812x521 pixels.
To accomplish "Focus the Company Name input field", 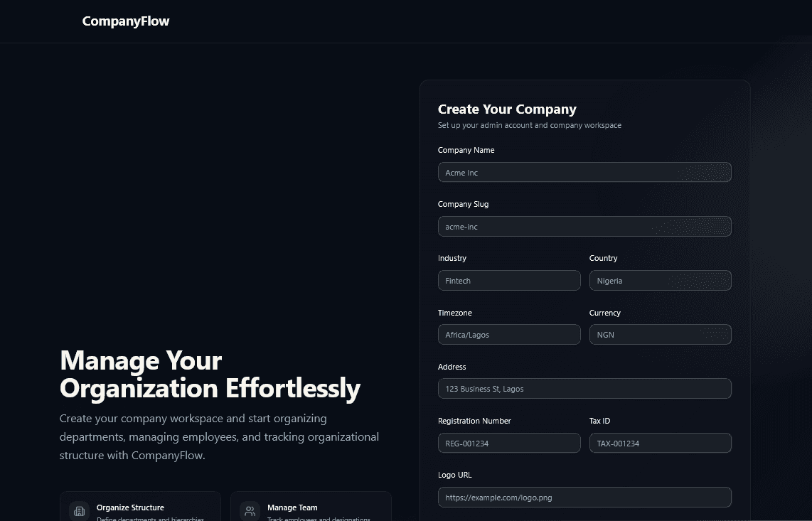I will coord(584,173).
